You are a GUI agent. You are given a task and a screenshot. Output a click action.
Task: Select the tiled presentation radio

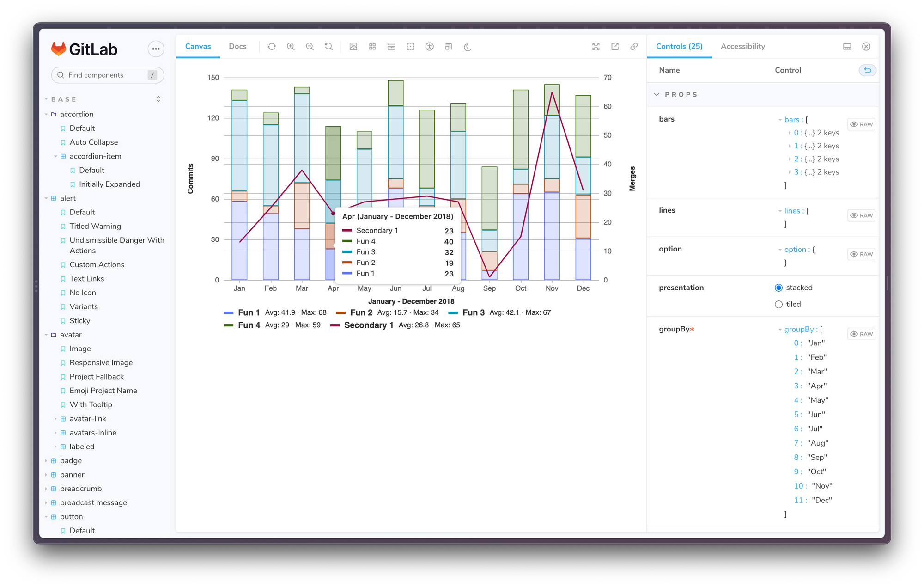(x=778, y=304)
